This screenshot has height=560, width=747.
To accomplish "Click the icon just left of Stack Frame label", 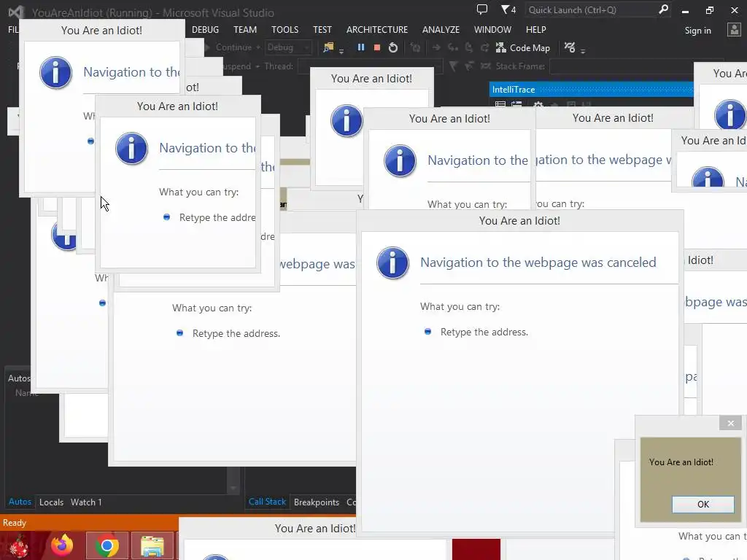I will click(485, 66).
